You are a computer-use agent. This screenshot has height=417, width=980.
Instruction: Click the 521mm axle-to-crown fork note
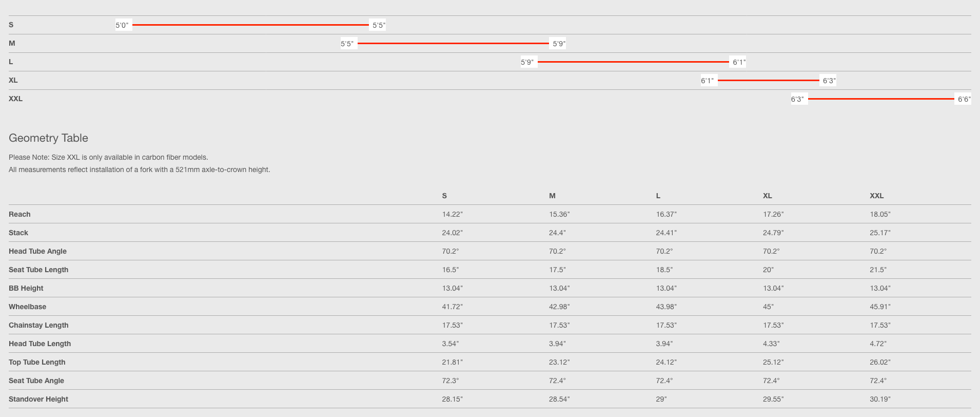coord(139,169)
